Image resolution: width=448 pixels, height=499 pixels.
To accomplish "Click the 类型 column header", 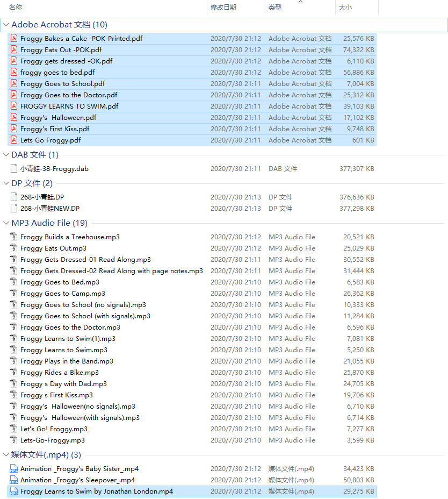I will coord(275,7).
